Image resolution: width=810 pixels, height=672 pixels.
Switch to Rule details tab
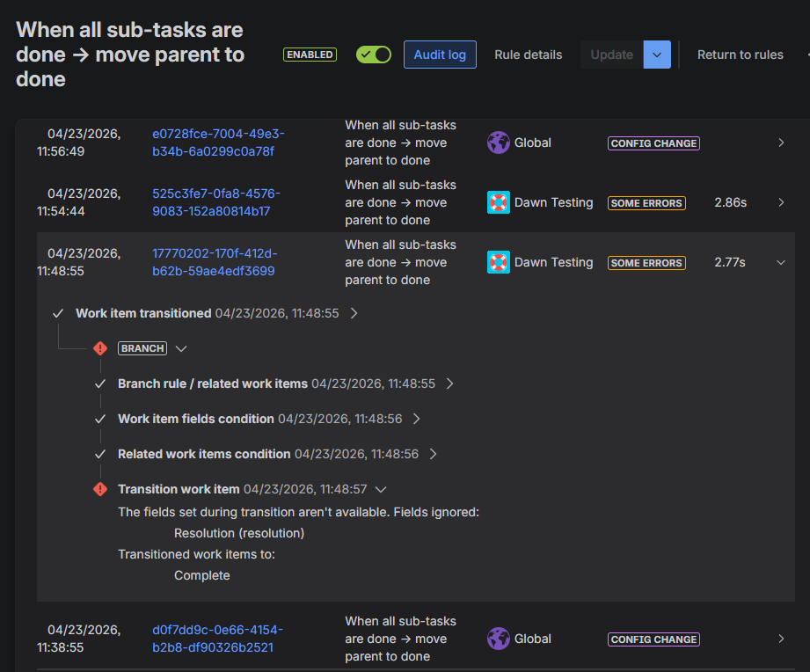click(x=528, y=55)
